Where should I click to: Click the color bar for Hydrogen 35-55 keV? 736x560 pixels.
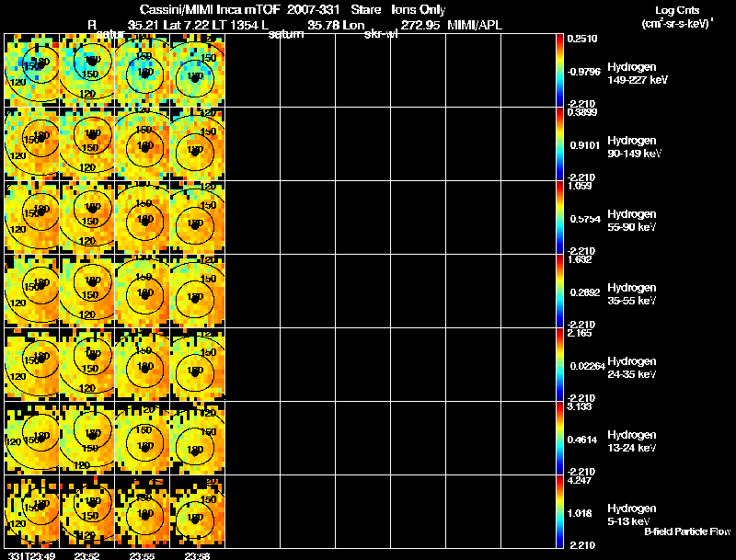click(559, 291)
